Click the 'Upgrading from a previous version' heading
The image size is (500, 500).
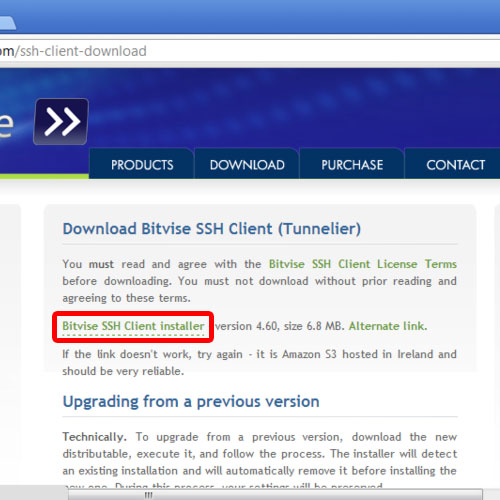coord(191,402)
